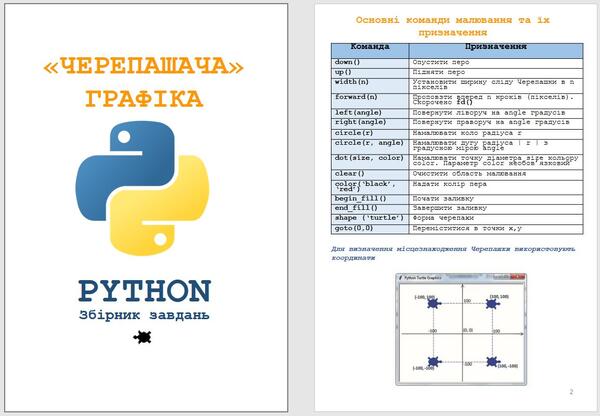Click the Python logo on the cover page
This screenshot has width=600, height=416.
[x=142, y=188]
